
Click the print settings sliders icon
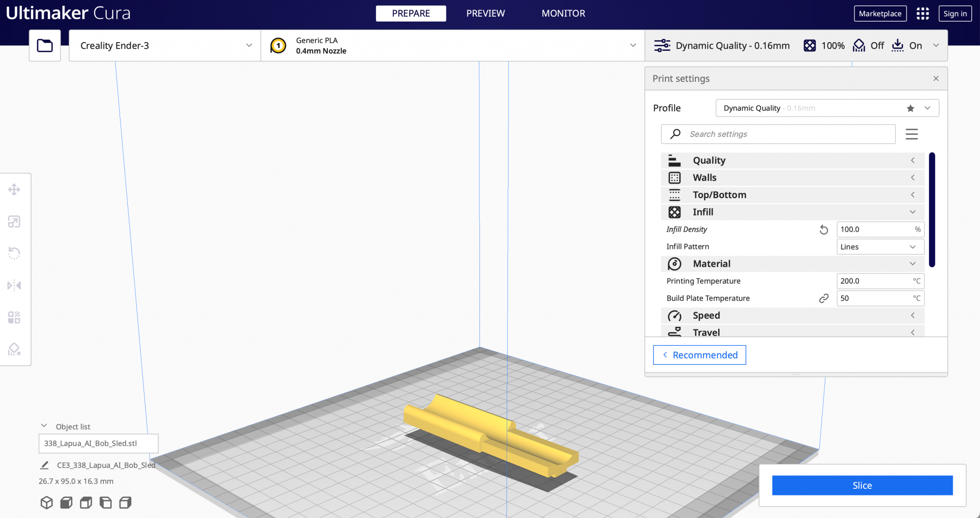click(x=662, y=45)
